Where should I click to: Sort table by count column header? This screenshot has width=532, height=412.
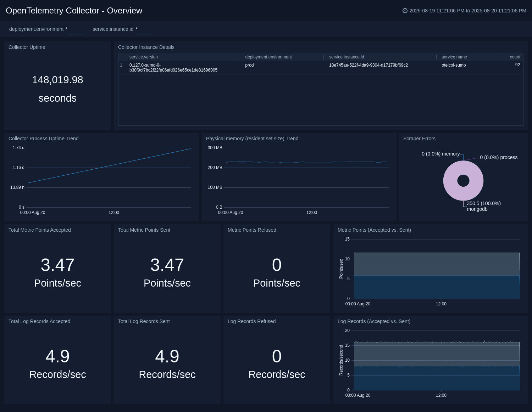click(x=515, y=57)
